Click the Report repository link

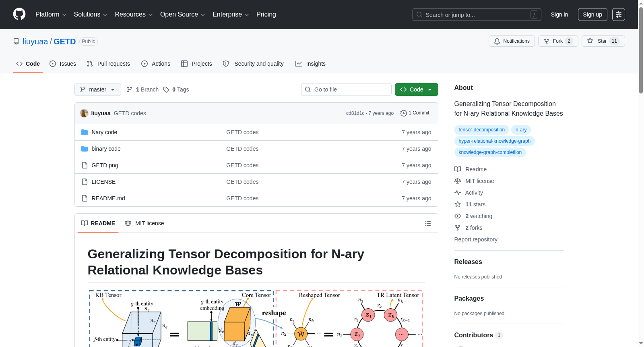pyautogui.click(x=476, y=239)
